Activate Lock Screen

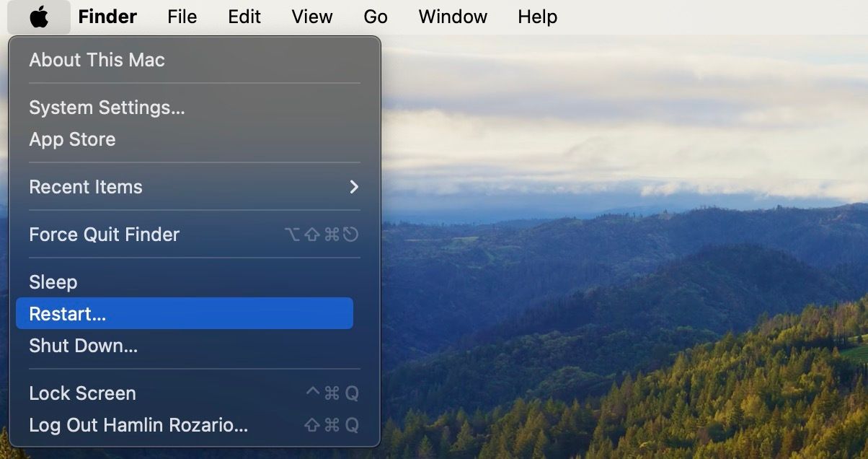(x=82, y=393)
